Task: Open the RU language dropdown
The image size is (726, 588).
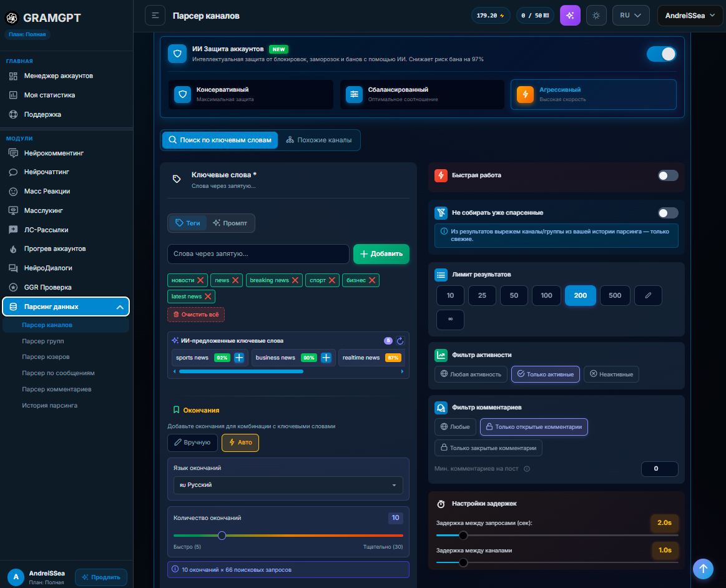Action: 630,16
